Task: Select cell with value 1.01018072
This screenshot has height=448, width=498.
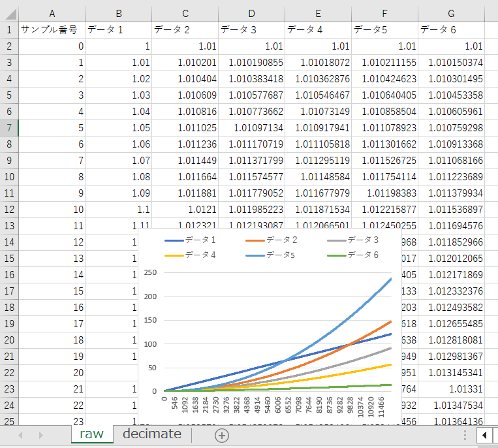Action: (x=319, y=63)
